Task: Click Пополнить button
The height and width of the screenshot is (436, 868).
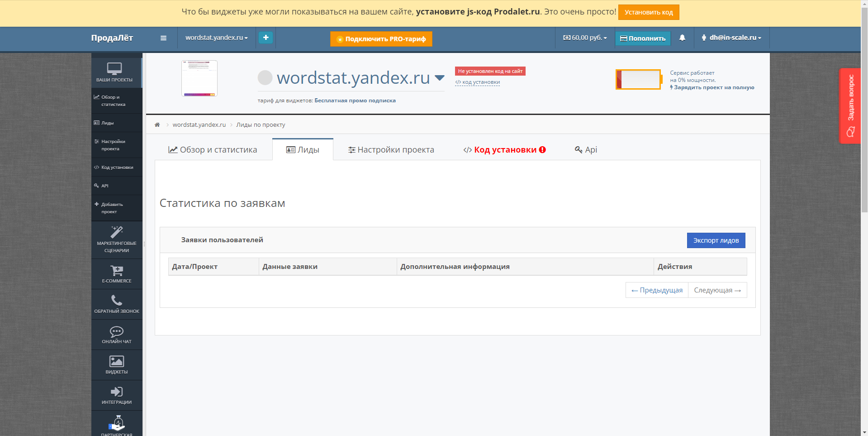Action: pyautogui.click(x=642, y=38)
